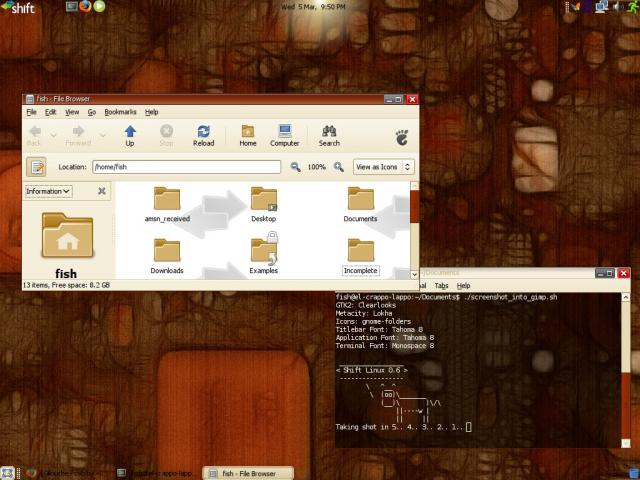Image resolution: width=640 pixels, height=480 pixels.
Task: Toggle the text-based location bar button
Action: [36, 167]
